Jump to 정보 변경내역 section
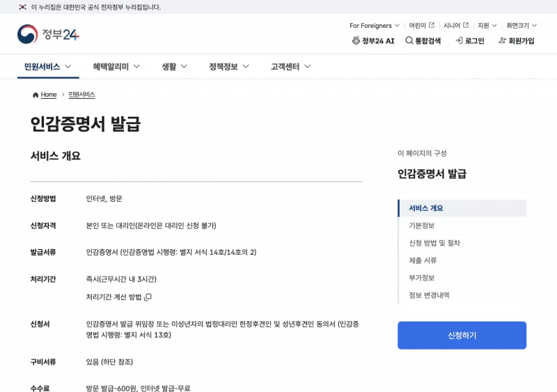557x392 pixels. tap(429, 295)
